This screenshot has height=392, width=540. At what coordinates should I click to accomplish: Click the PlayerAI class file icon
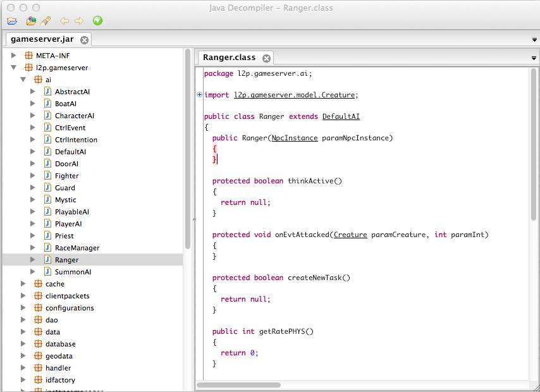click(48, 224)
